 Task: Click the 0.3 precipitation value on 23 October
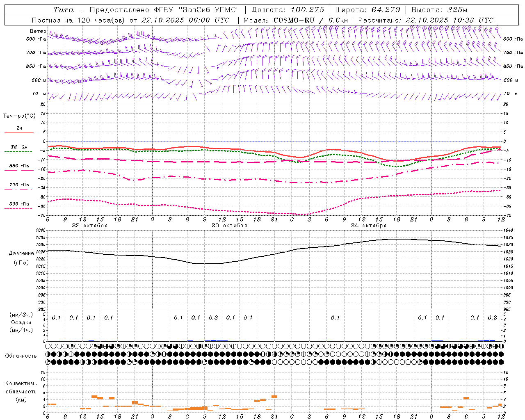213,318
